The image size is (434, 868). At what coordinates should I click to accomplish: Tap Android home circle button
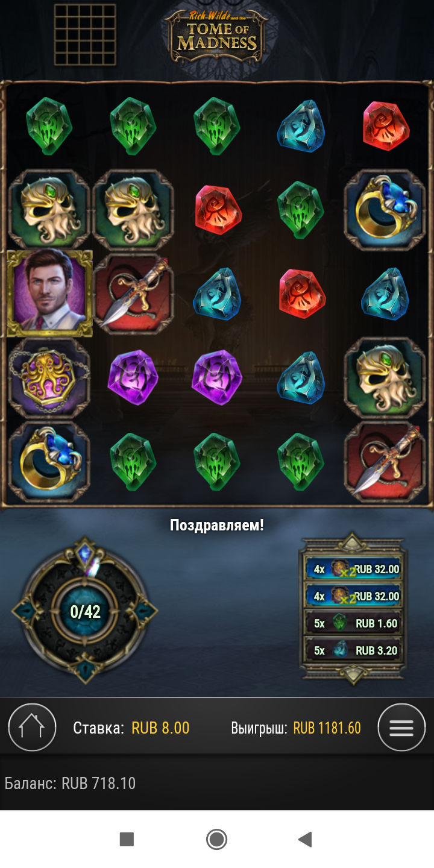pyautogui.click(x=216, y=839)
